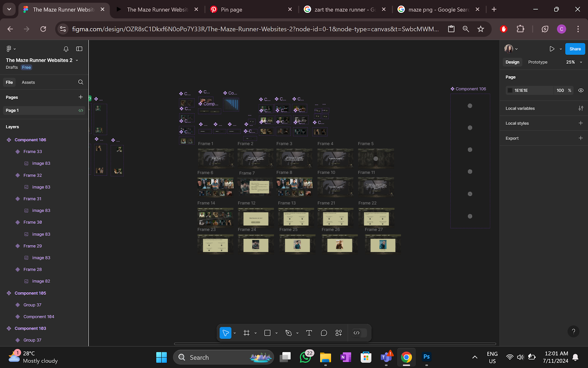Open the shape tools dropdown arrow
This screenshot has width=588, height=368.
tap(276, 333)
